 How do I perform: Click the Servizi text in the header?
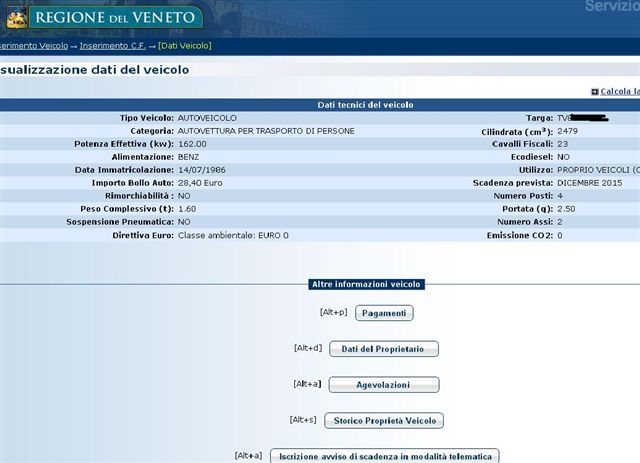[613, 8]
